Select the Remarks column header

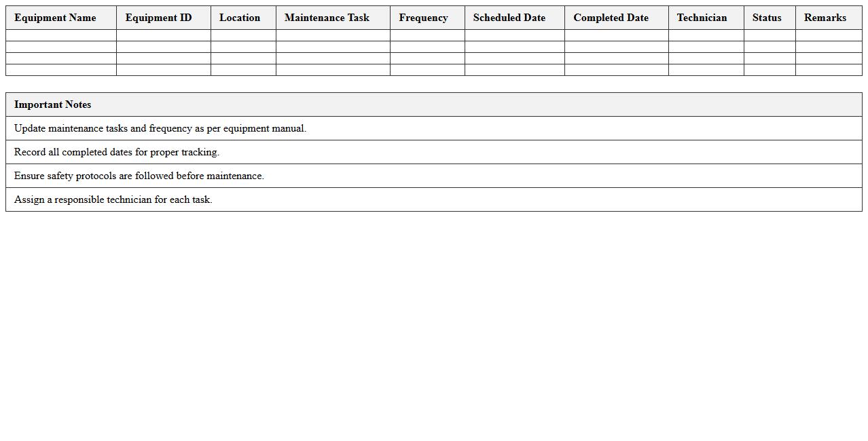coord(825,18)
